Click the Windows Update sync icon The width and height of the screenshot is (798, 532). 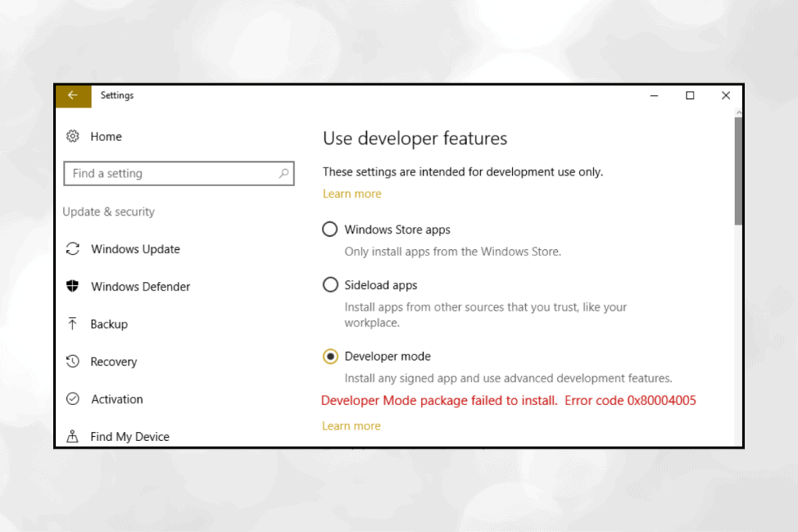[x=72, y=248]
